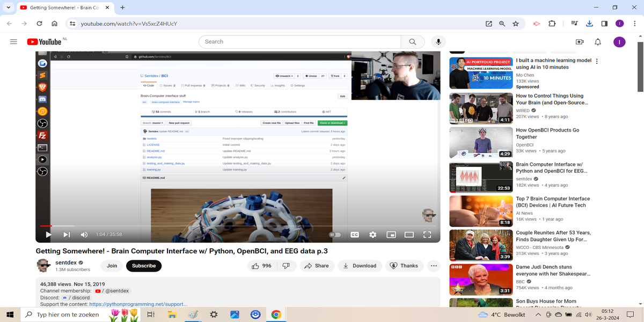
Task: Click the address bar URL
Action: [129, 24]
